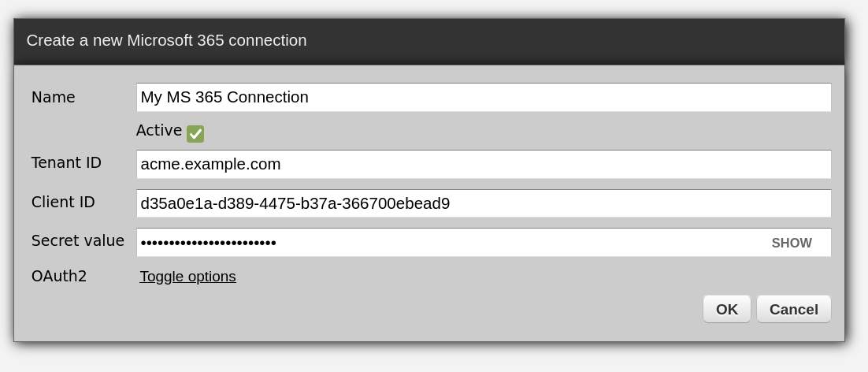
Task: Click page background below the dialog
Action: click(x=433, y=359)
